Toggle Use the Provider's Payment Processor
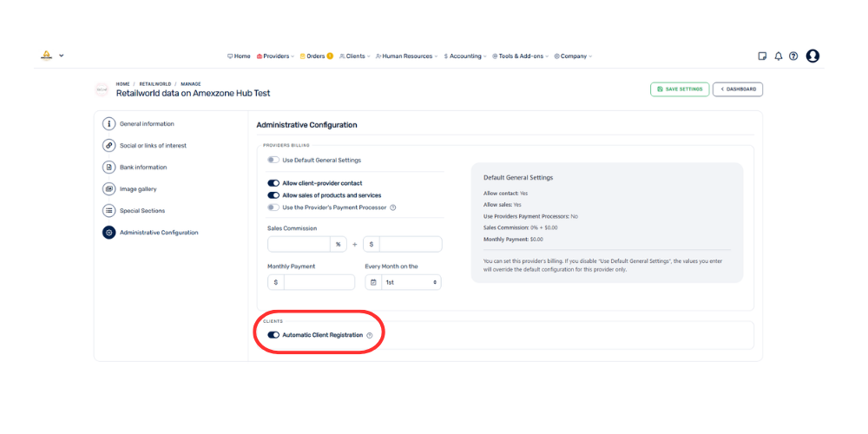Screen dimensions: 868x434 273,207
